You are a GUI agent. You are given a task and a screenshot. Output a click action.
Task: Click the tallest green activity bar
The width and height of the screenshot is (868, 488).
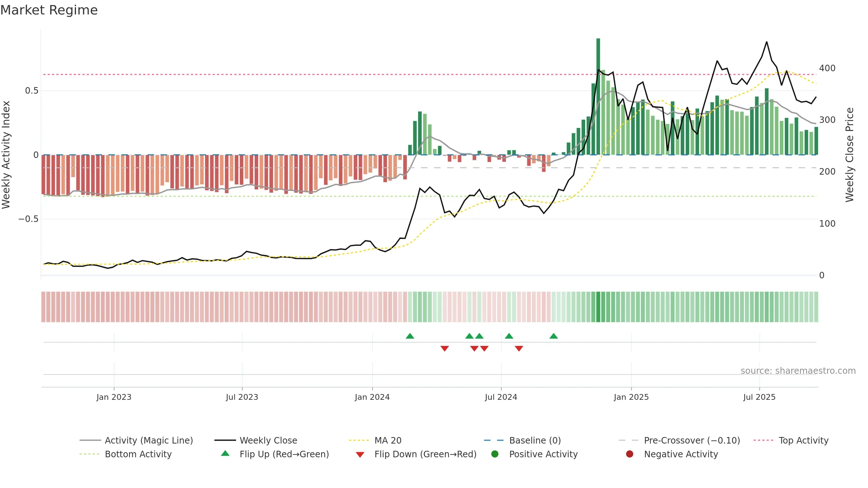(598, 97)
